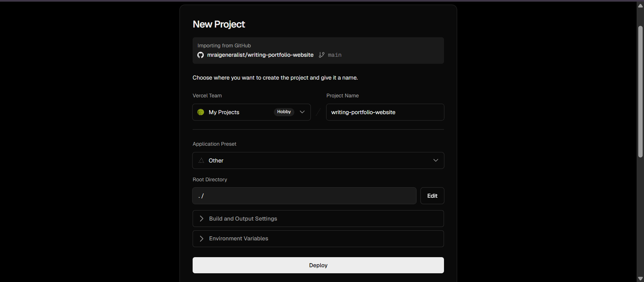644x282 pixels.
Task: Click the Application Preset label
Action: pyautogui.click(x=214, y=144)
